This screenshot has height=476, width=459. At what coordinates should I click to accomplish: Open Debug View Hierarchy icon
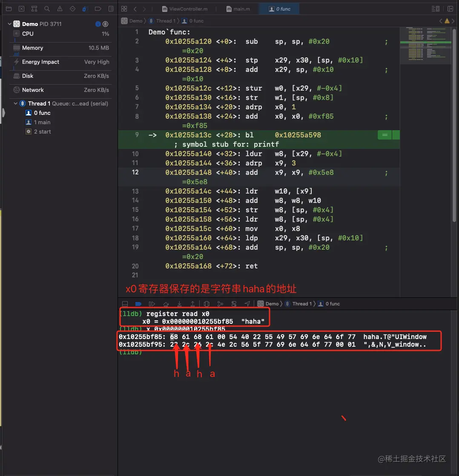tap(207, 304)
